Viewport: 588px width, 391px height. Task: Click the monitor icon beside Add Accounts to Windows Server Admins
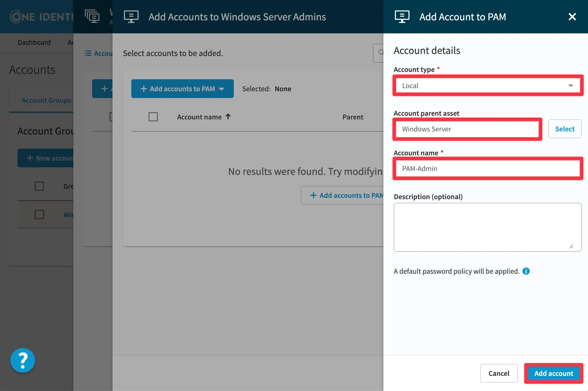pyautogui.click(x=131, y=17)
